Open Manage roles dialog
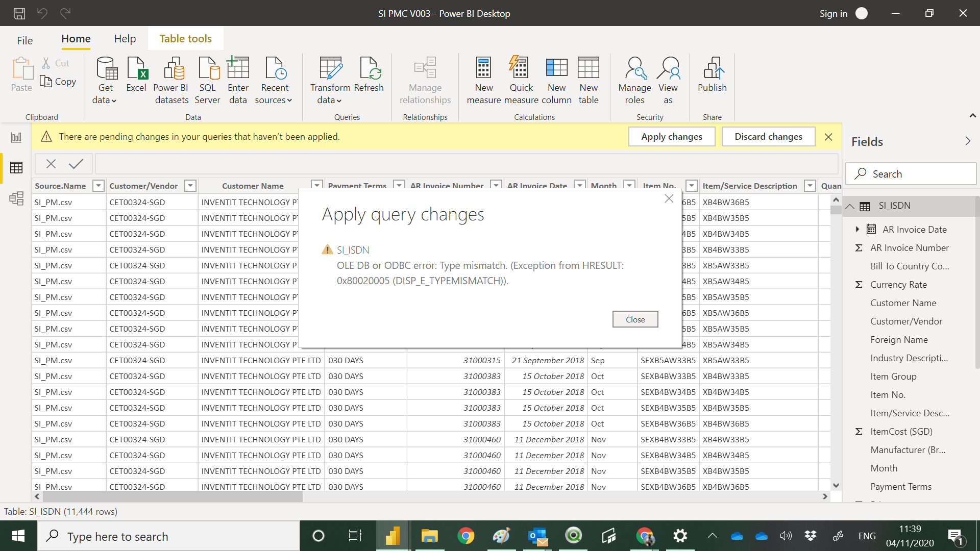 tap(634, 81)
